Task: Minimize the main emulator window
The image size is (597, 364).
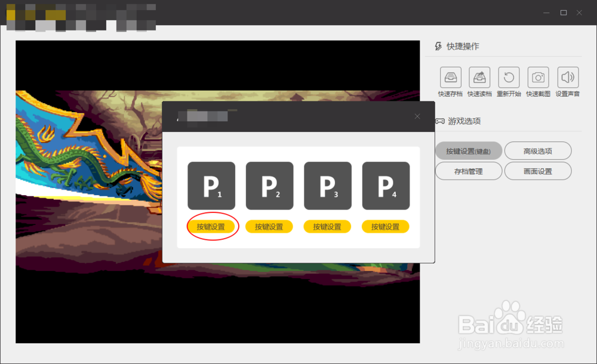Action: click(x=546, y=13)
